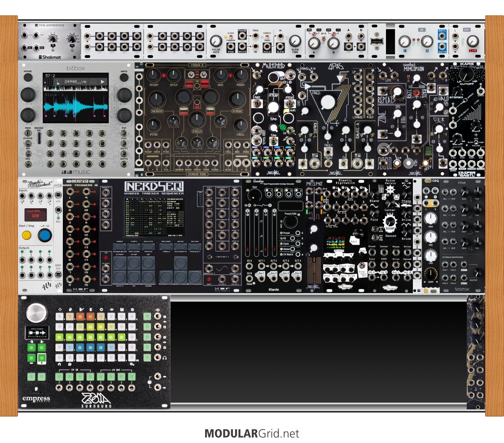Image resolution: width=504 pixels, height=443 pixels.
Task: Click the bitbox Micro SD card slot
Action: point(39,138)
